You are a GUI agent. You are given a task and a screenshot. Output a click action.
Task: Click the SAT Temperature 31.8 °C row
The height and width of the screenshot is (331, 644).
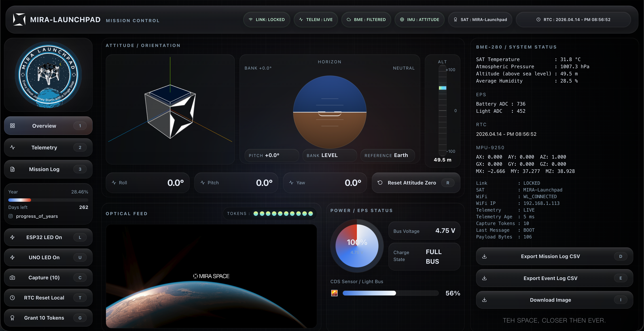tap(528, 59)
